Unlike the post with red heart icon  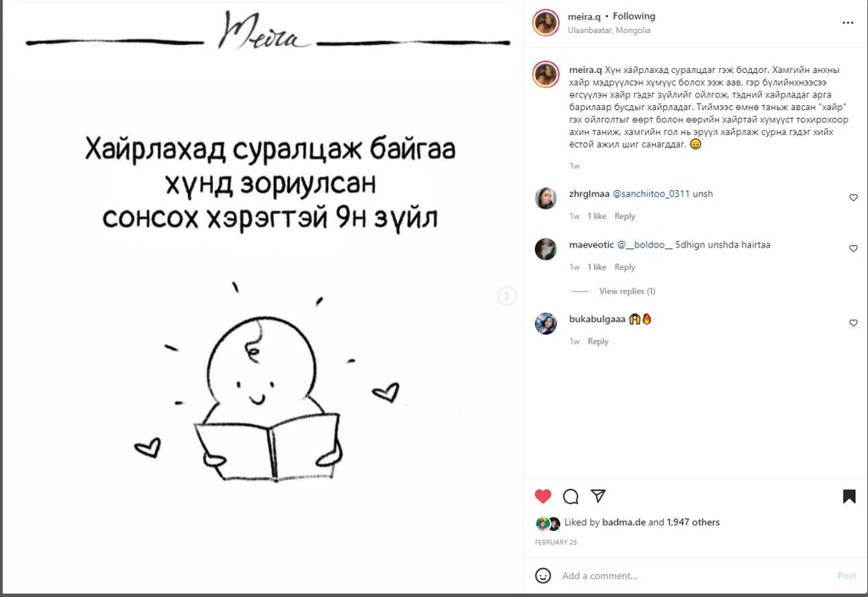(543, 496)
